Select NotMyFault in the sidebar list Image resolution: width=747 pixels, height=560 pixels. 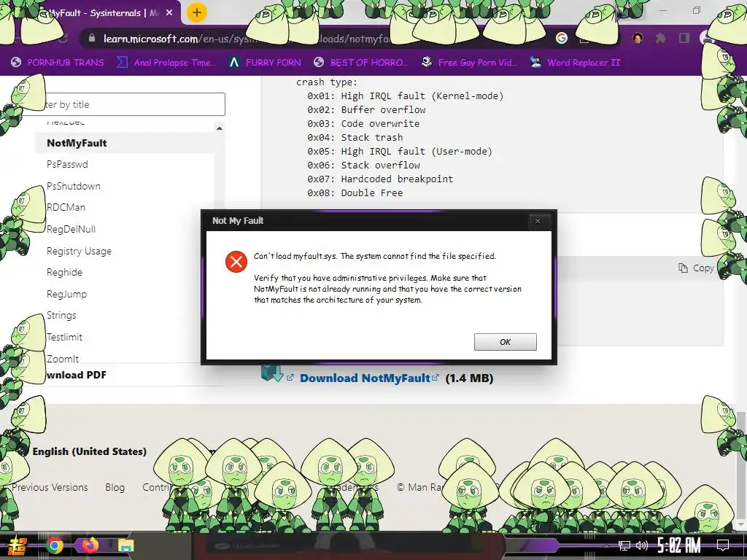[77, 143]
